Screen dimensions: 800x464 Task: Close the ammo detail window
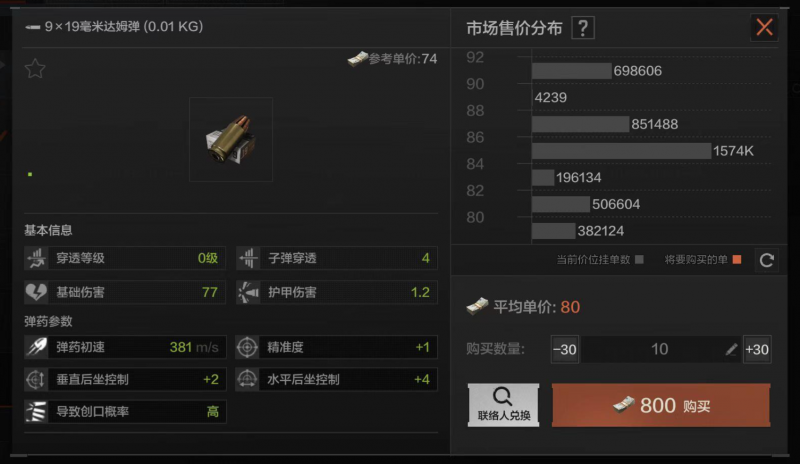(764, 27)
